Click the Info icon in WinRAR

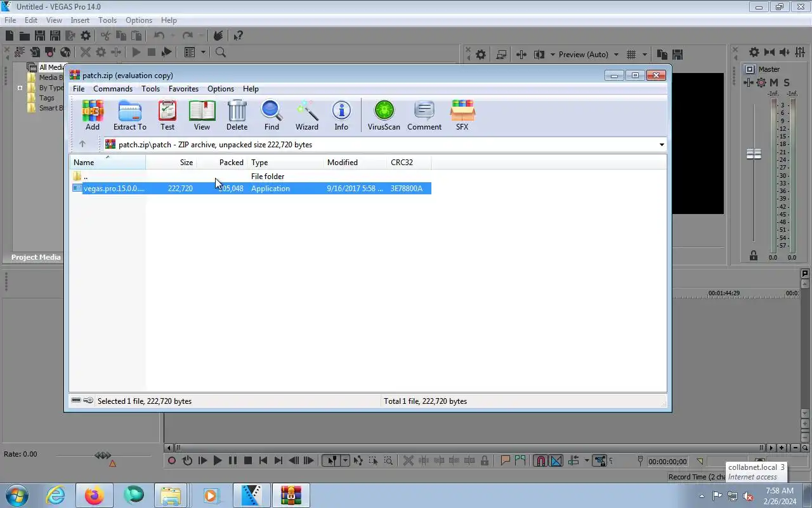click(x=341, y=116)
